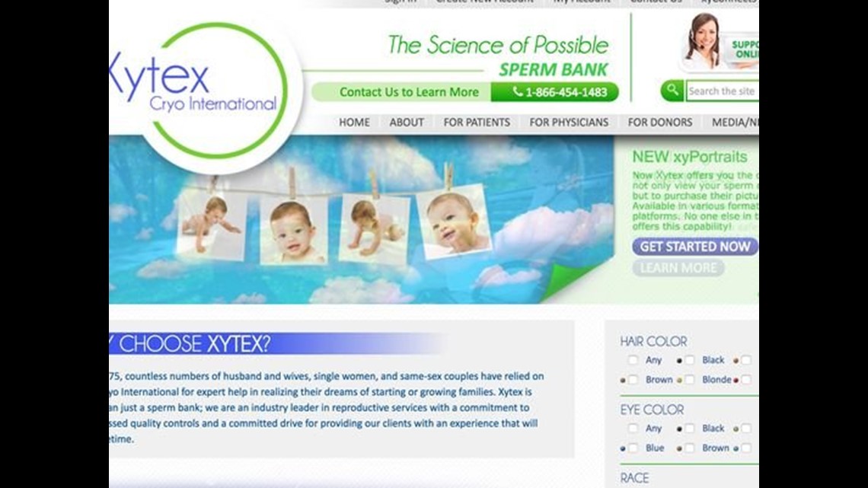
Task: Open the FOR PATIENTS menu
Action: tap(477, 123)
